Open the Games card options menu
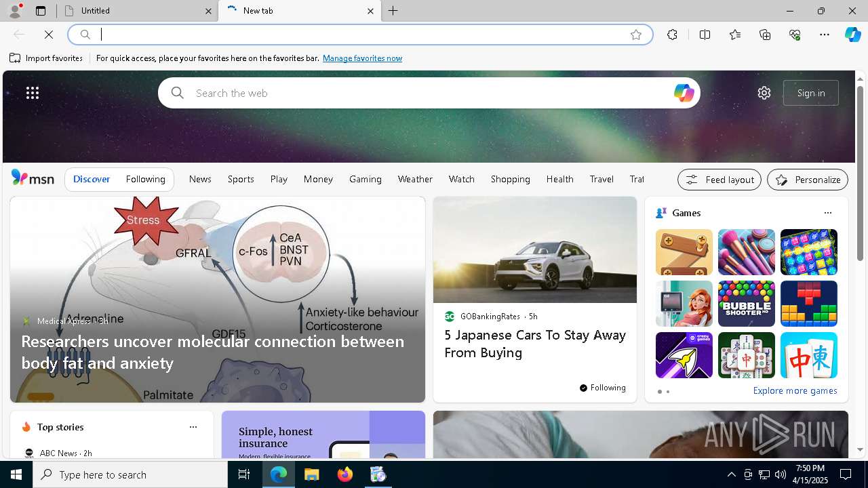 pos(827,213)
